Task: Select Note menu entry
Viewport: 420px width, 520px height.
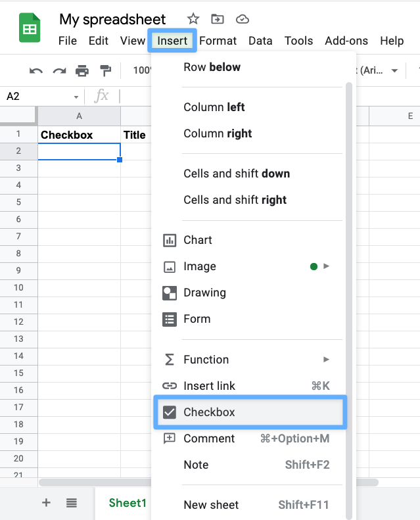Action: point(247,465)
